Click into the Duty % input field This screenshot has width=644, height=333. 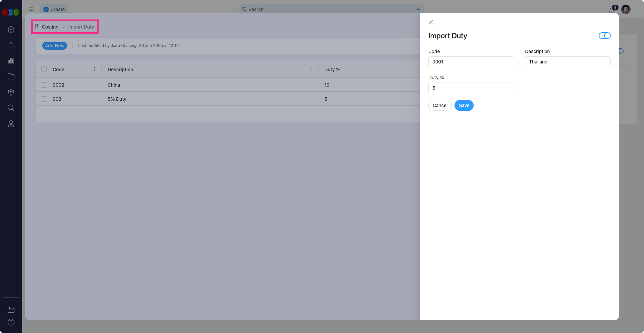471,88
